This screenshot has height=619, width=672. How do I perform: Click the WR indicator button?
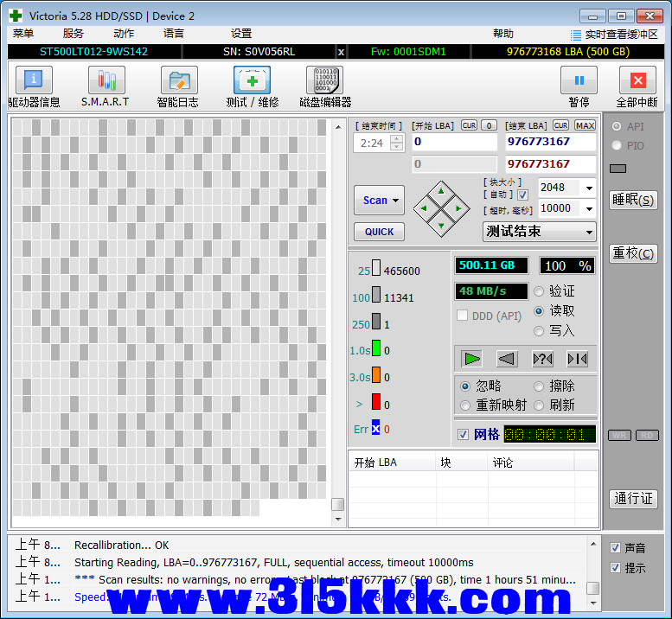coord(619,435)
